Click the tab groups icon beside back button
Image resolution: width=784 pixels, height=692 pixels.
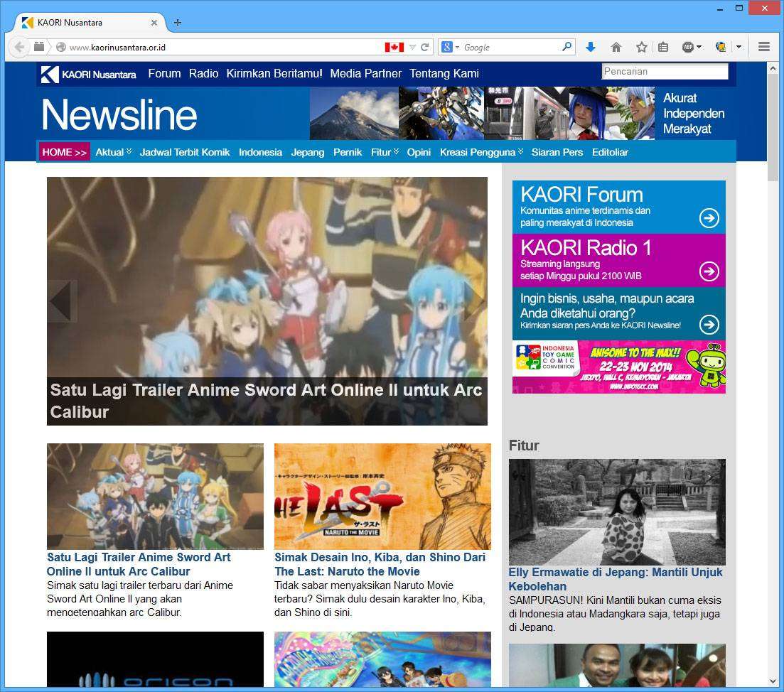pos(39,47)
